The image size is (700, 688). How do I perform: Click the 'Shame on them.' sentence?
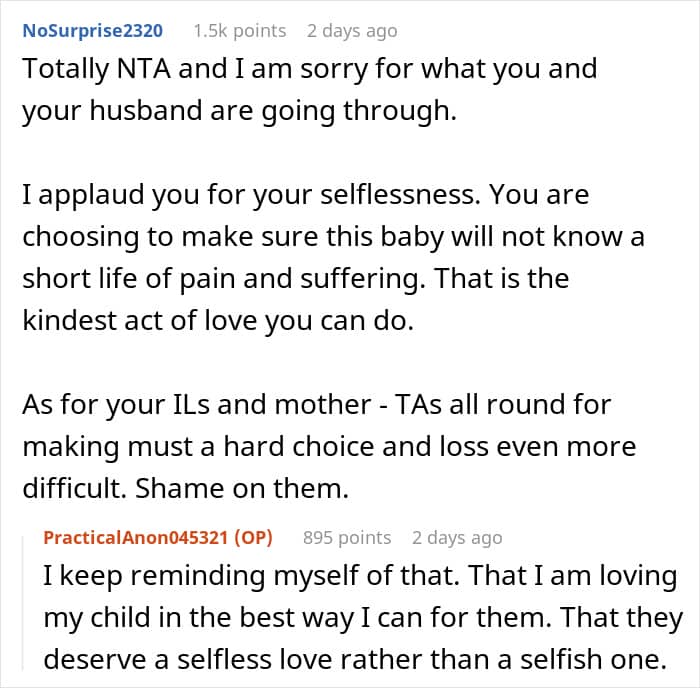point(242,488)
